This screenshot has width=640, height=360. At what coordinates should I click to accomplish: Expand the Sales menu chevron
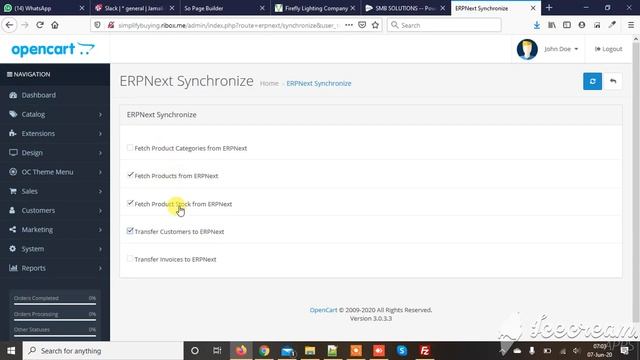point(100,191)
